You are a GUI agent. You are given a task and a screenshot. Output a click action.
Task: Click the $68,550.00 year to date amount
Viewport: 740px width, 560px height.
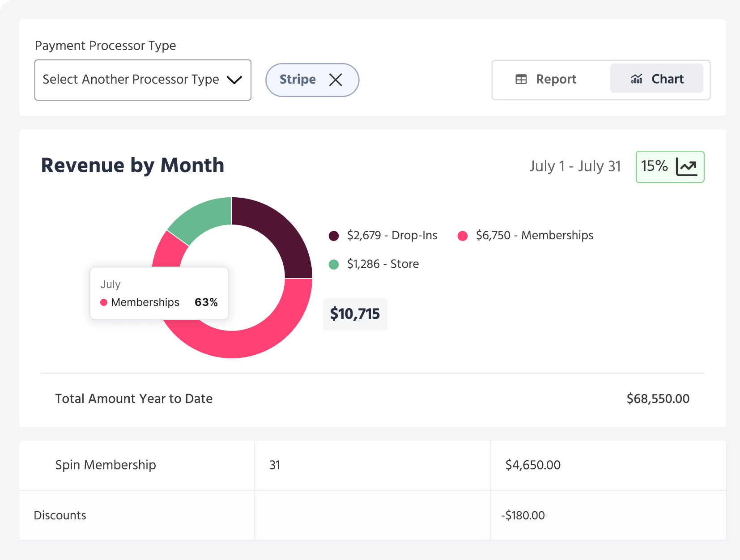(x=658, y=399)
